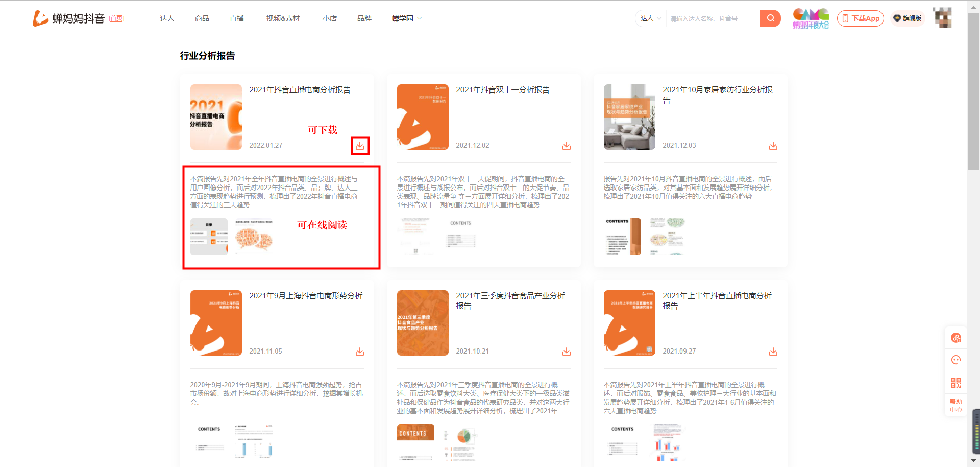Preview bar chart page of 上半年直播电商报告

pos(668,442)
